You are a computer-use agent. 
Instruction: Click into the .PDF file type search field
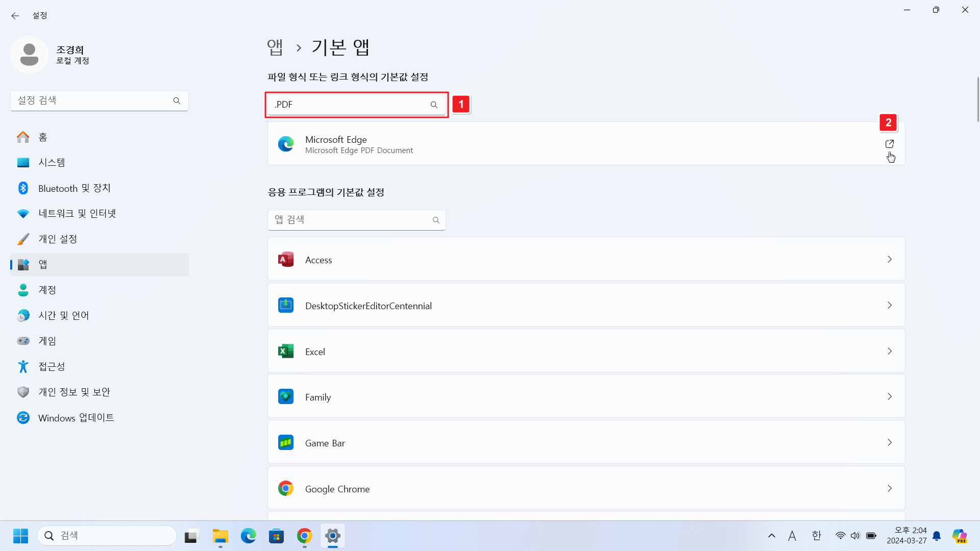357,105
